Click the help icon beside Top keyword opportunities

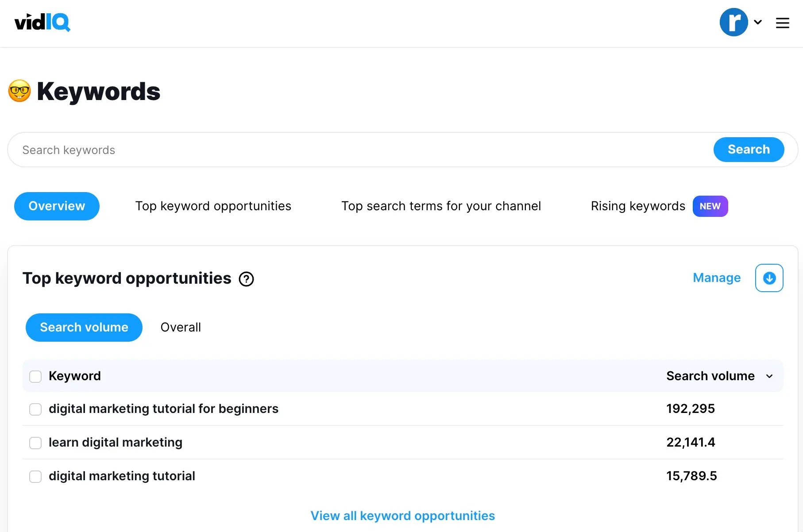click(246, 279)
